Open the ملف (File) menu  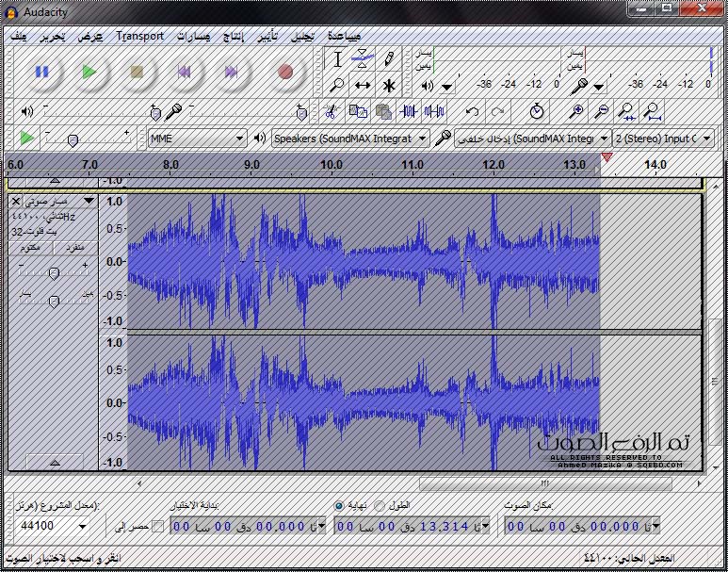point(18,36)
